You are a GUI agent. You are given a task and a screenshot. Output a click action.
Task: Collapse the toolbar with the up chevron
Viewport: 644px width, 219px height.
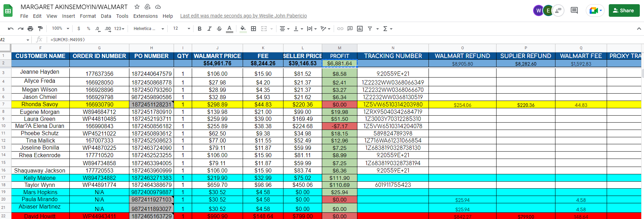[639, 29]
